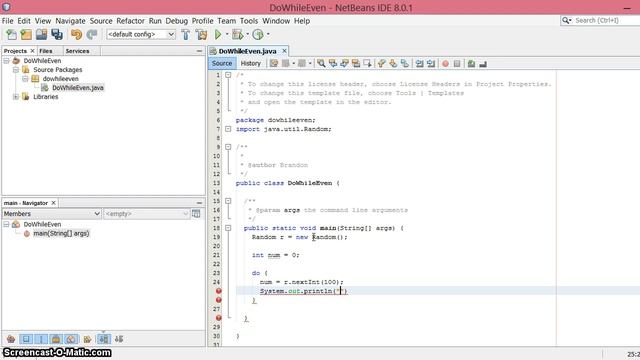Toggle Sort by Name in Navigator
The width and height of the screenshot is (640, 360).
coord(104,339)
